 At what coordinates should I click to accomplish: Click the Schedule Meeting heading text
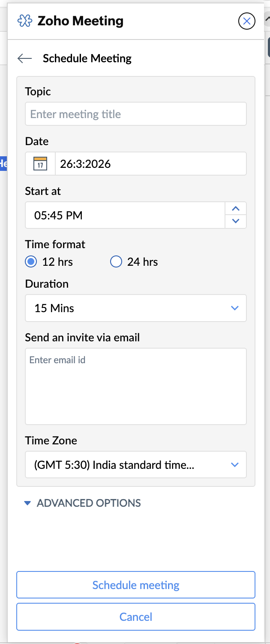87,58
